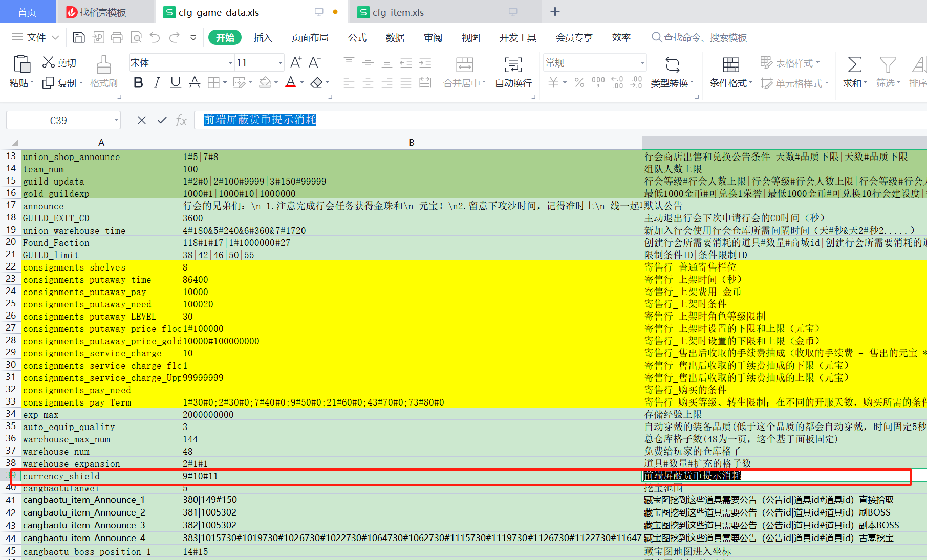Screen dimensions: 927x560
Task: Click the select-all corner triangle
Action: (x=14, y=143)
